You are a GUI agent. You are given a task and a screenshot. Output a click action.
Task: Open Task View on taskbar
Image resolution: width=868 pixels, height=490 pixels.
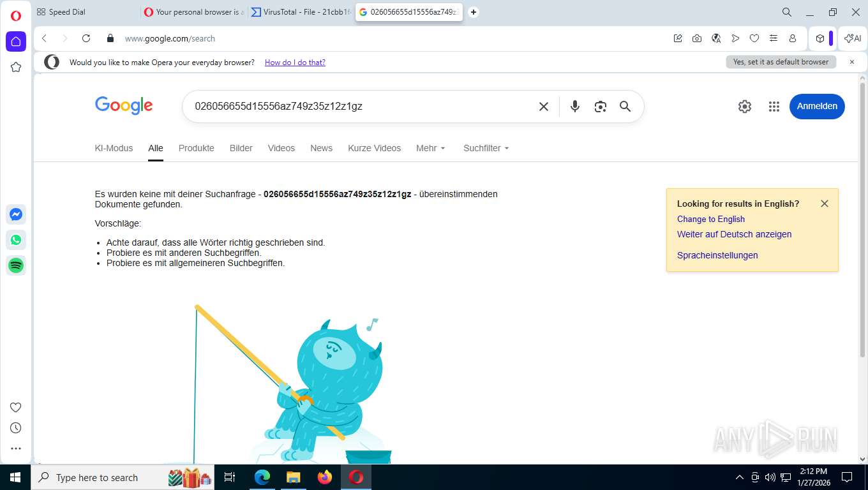click(x=230, y=477)
